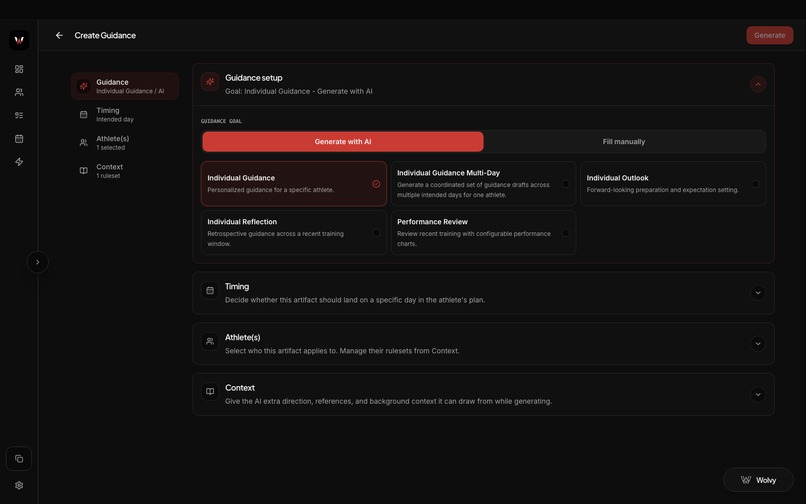
Task: Expand the Athlete(s) section chevron
Action: point(758,344)
